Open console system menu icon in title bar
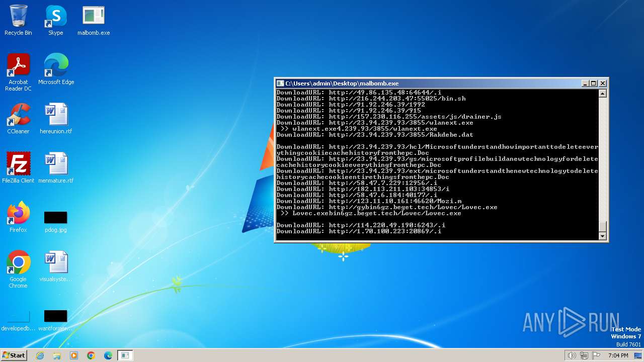The width and height of the screenshot is (644, 362). 280,83
